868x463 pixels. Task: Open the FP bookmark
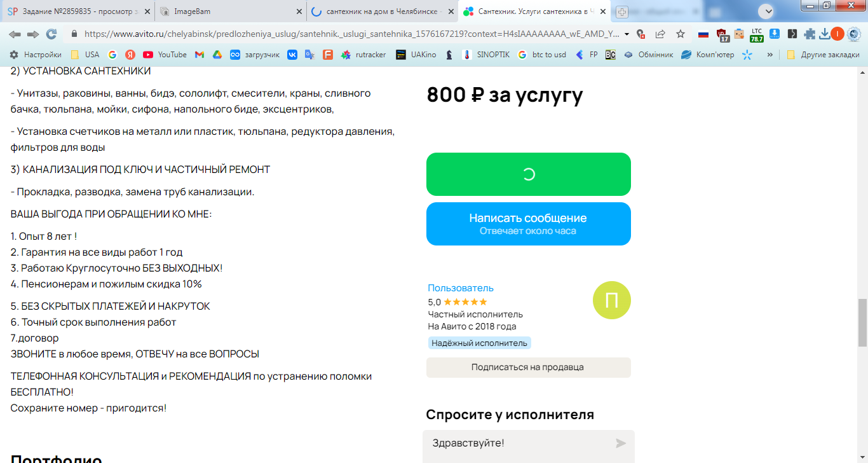(587, 55)
